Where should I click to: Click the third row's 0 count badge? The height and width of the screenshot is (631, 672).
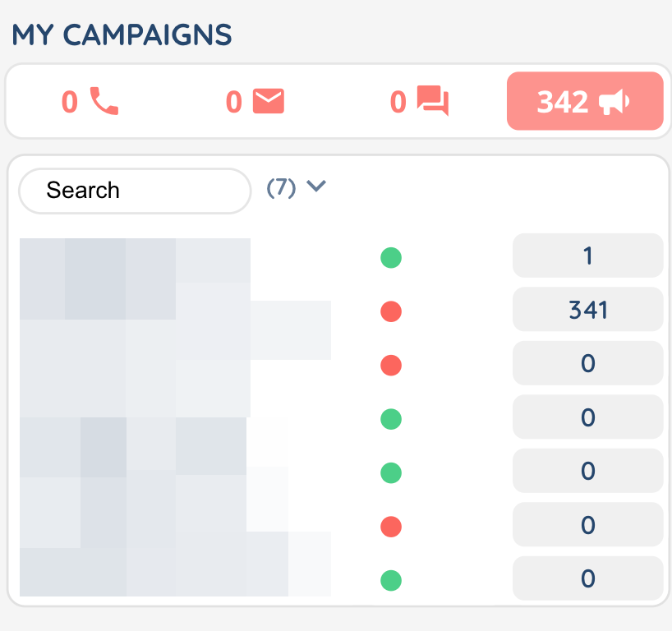pos(587,363)
